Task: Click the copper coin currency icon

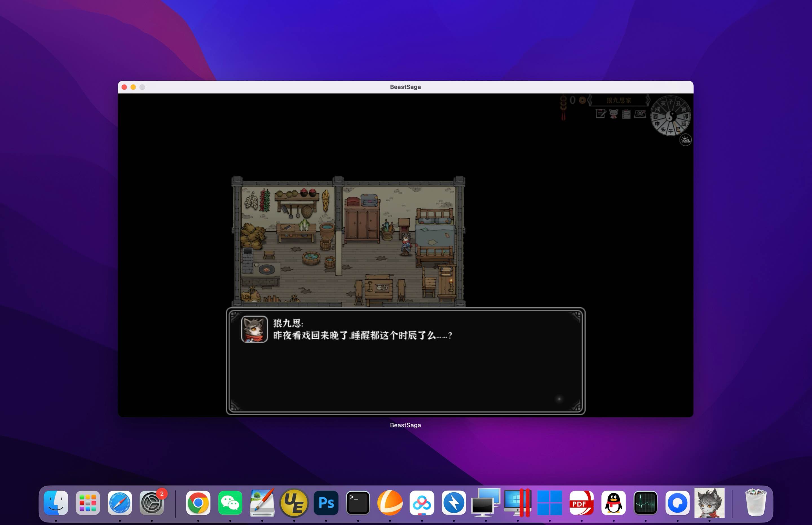Action: (x=582, y=100)
